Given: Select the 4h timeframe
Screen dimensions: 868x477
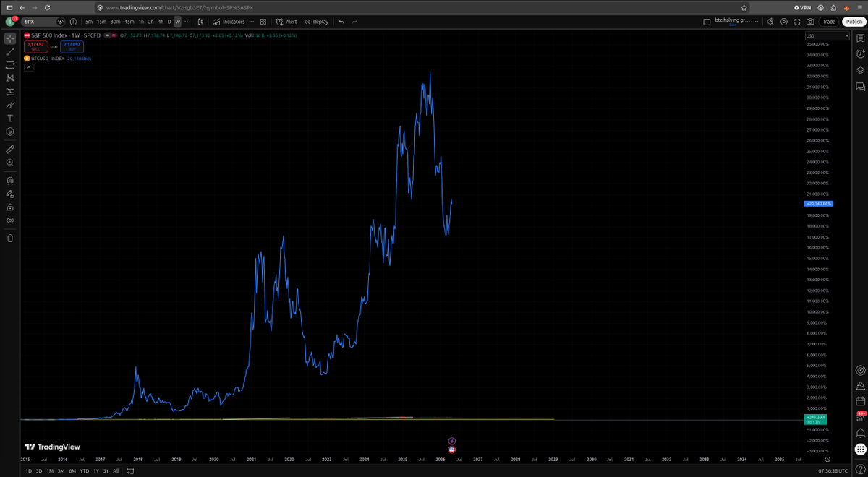Looking at the screenshot, I should (160, 22).
